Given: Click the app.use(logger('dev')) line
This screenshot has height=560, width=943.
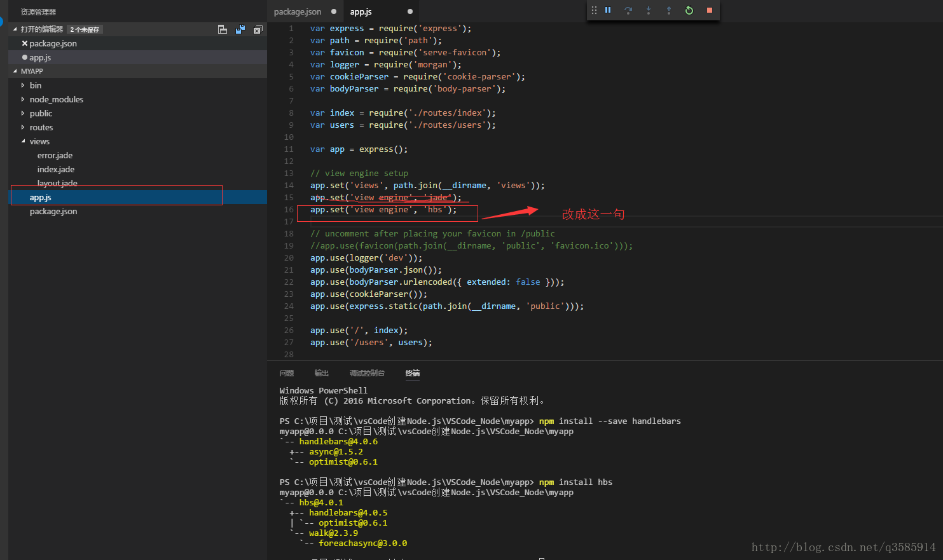Looking at the screenshot, I should [x=366, y=257].
